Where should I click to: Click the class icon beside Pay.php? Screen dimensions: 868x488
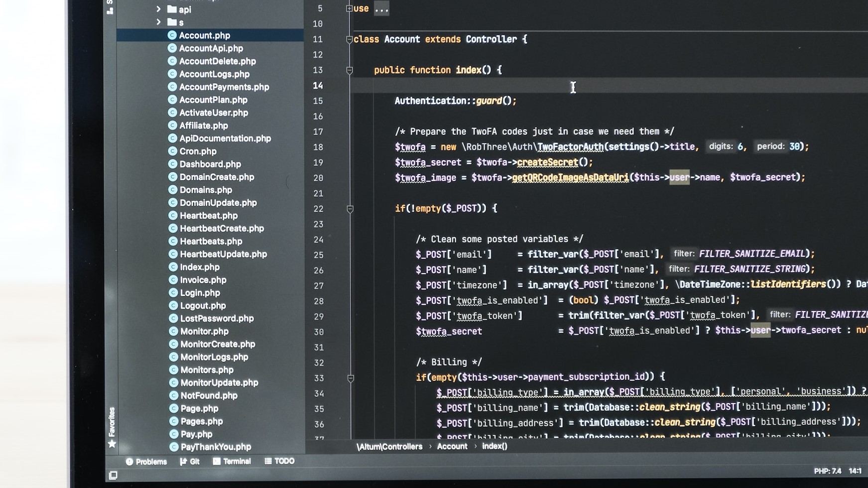(173, 434)
